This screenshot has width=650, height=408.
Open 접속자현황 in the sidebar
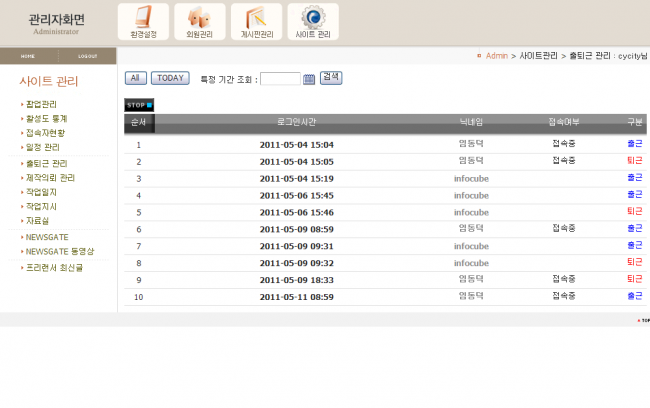(x=45, y=132)
